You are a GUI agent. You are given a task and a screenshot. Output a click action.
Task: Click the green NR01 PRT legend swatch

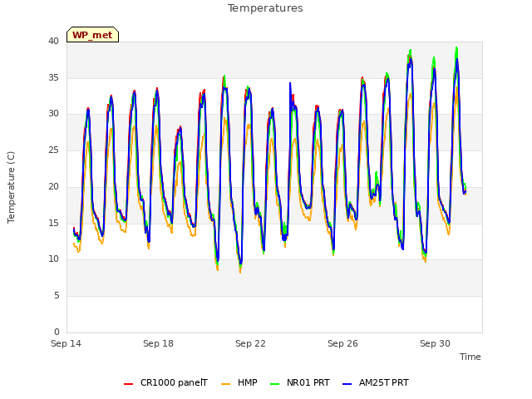click(275, 384)
